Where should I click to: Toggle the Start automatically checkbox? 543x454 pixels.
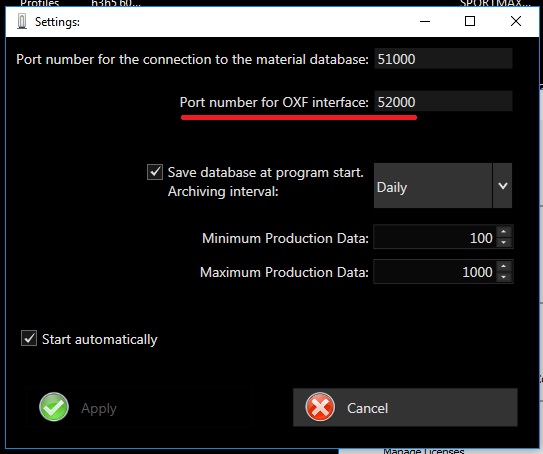(29, 338)
